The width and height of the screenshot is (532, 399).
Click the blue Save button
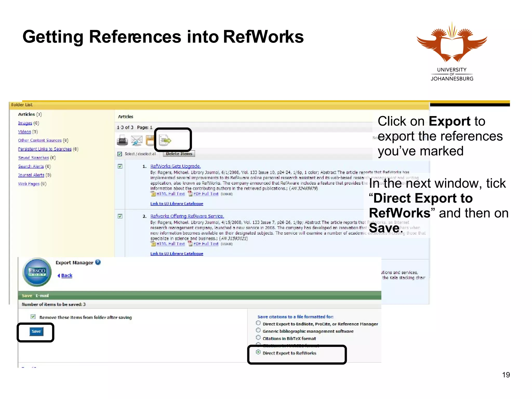tap(36, 331)
